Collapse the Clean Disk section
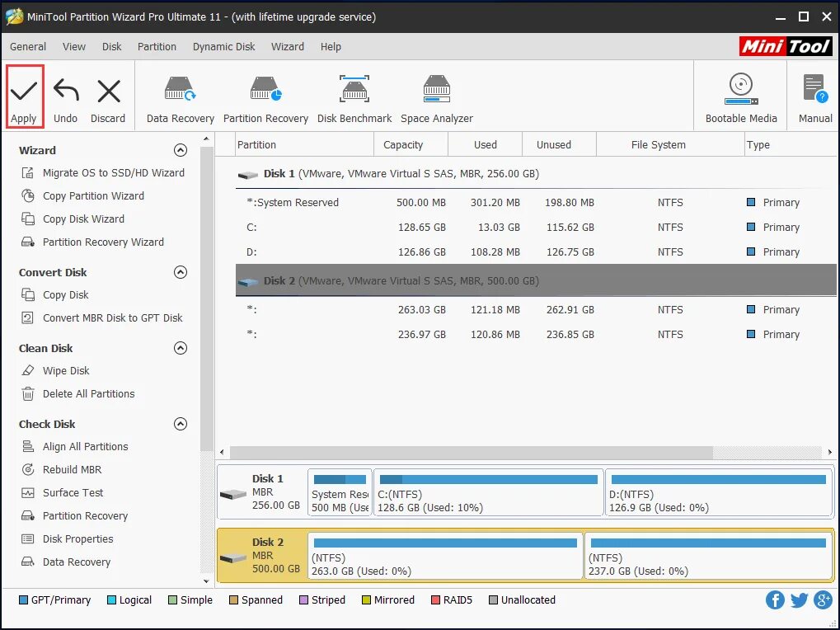This screenshot has height=630, width=840. pos(181,349)
